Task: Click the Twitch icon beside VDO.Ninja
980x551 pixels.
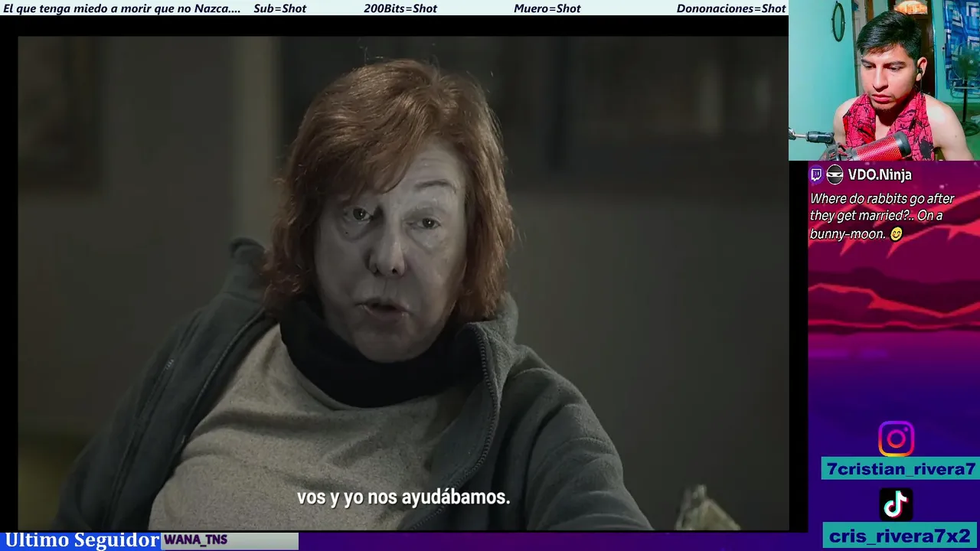Action: pyautogui.click(x=816, y=174)
